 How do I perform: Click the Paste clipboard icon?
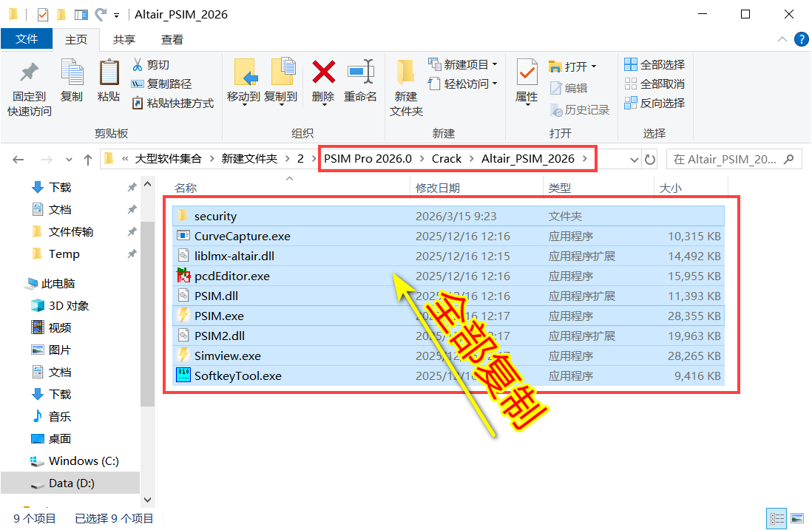[109, 72]
